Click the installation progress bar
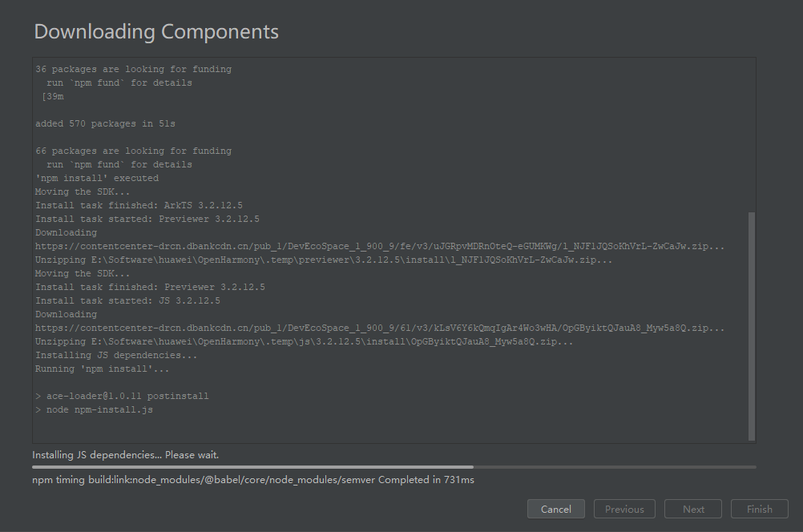The image size is (803, 532). coord(393,466)
